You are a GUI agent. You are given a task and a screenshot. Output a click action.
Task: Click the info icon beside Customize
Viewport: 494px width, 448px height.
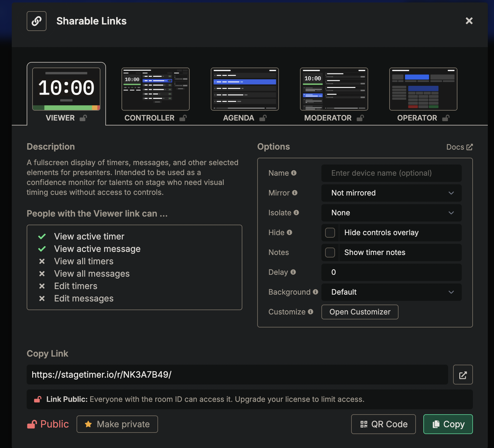311,312
